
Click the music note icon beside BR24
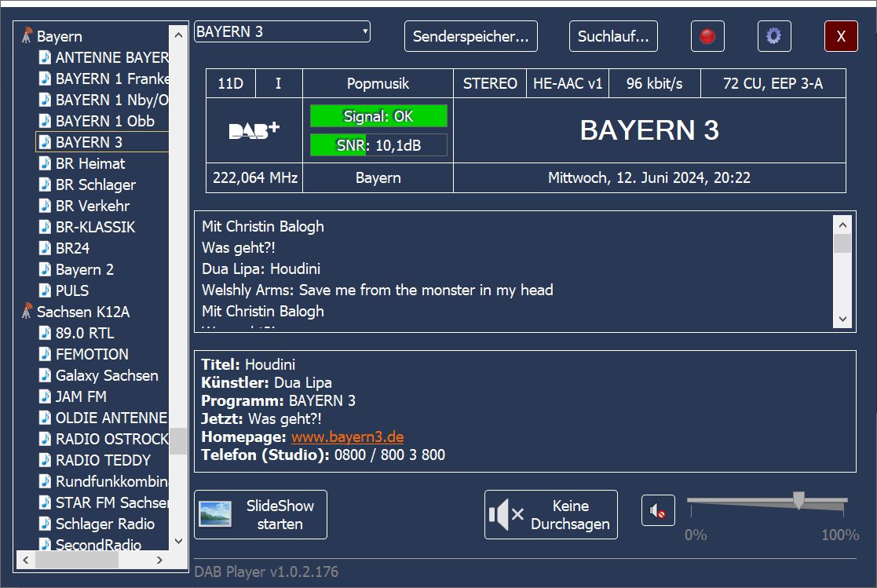pyautogui.click(x=46, y=248)
